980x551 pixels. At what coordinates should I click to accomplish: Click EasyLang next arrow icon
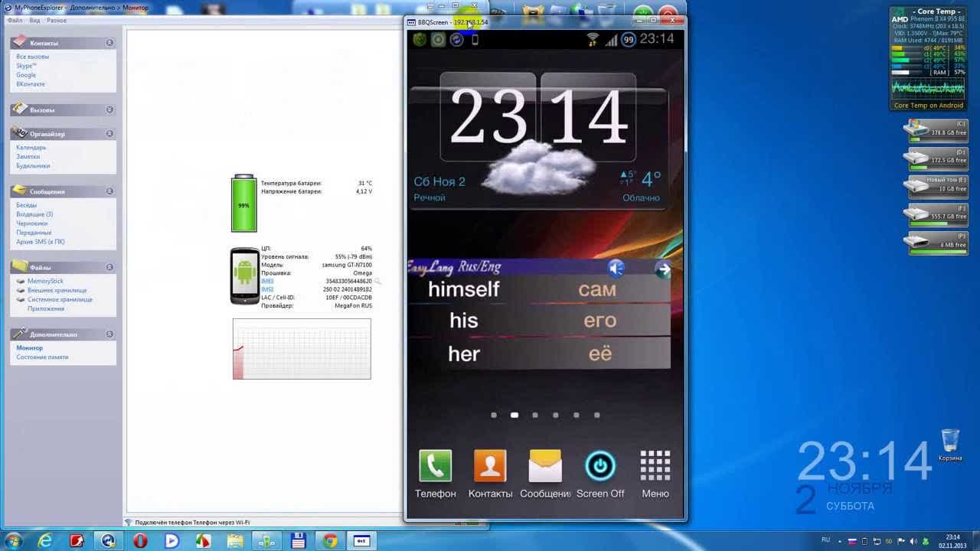663,269
